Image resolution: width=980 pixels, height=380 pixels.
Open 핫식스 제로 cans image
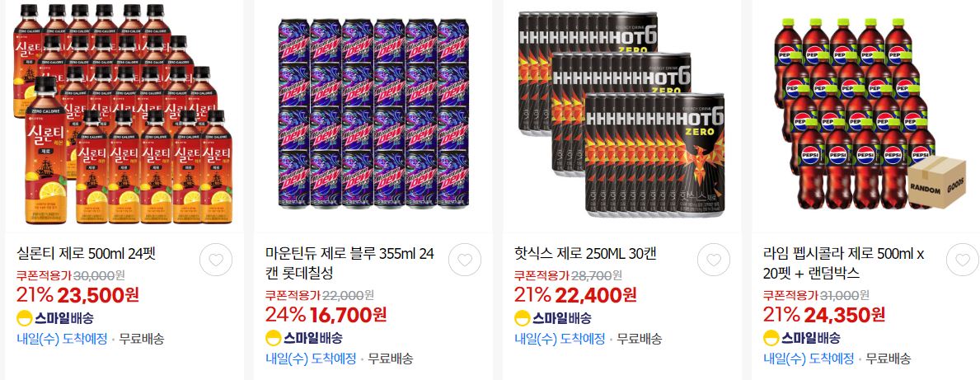[x=621, y=114]
